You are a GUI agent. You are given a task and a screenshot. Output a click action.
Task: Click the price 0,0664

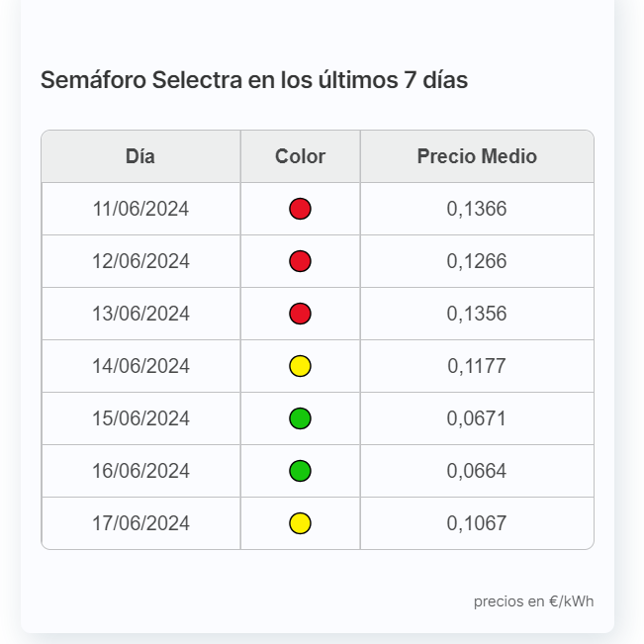point(477,471)
